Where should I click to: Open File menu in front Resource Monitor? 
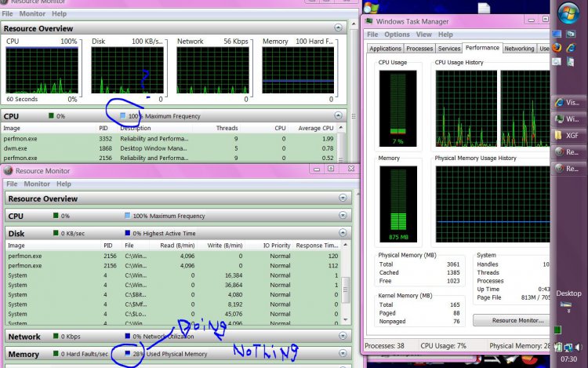(12, 184)
